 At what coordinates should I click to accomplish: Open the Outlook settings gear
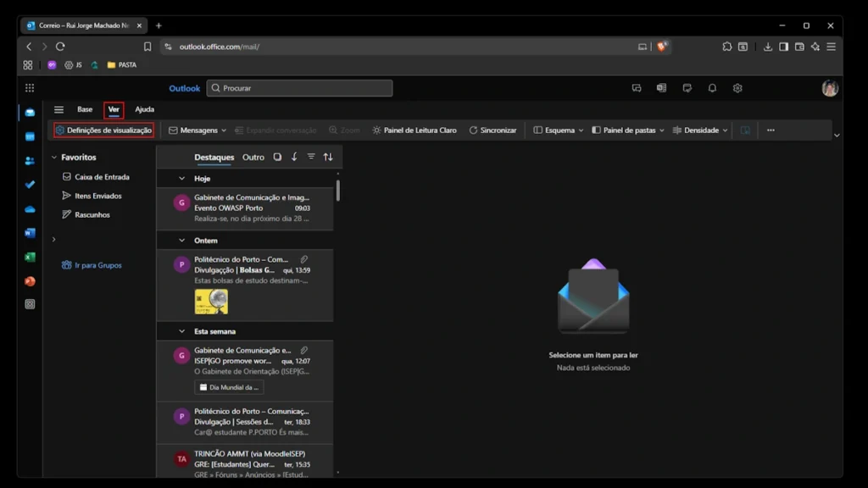737,88
